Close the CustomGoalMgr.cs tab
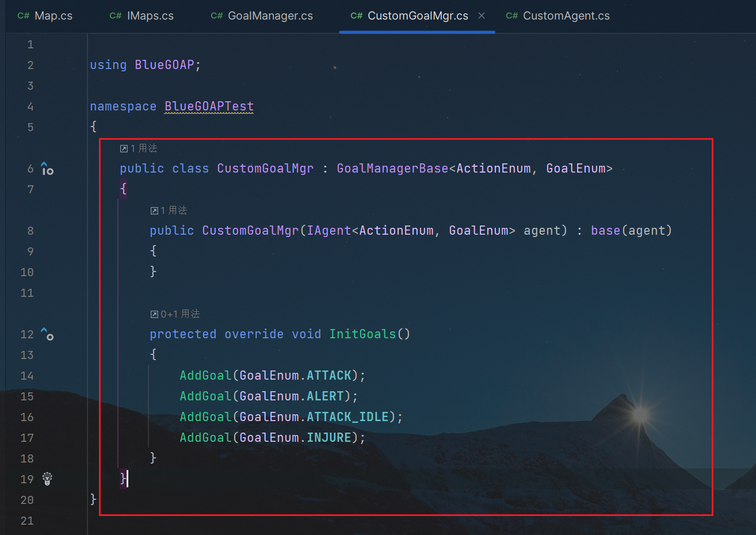Screen dimensions: 756x535 coord(482,16)
